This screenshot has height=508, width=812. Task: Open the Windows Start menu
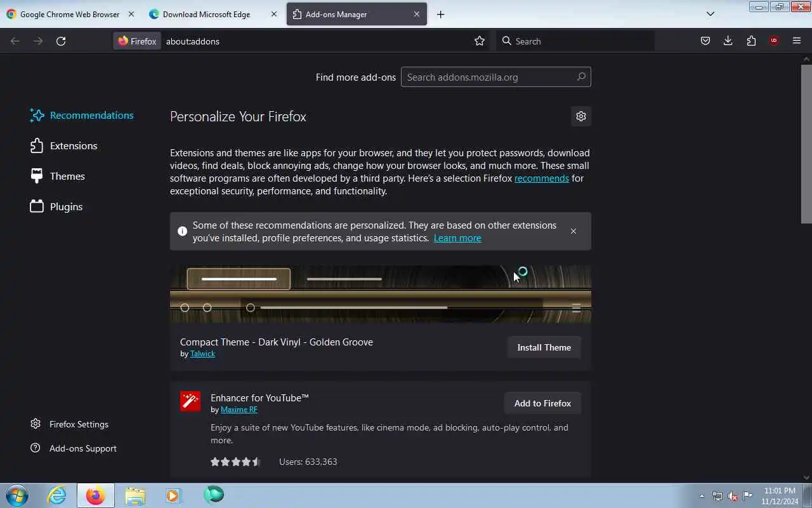(17, 495)
